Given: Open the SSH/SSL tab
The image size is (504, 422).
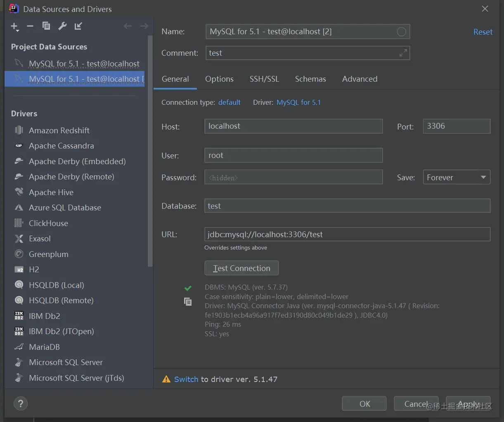Looking at the screenshot, I should pyautogui.click(x=264, y=79).
